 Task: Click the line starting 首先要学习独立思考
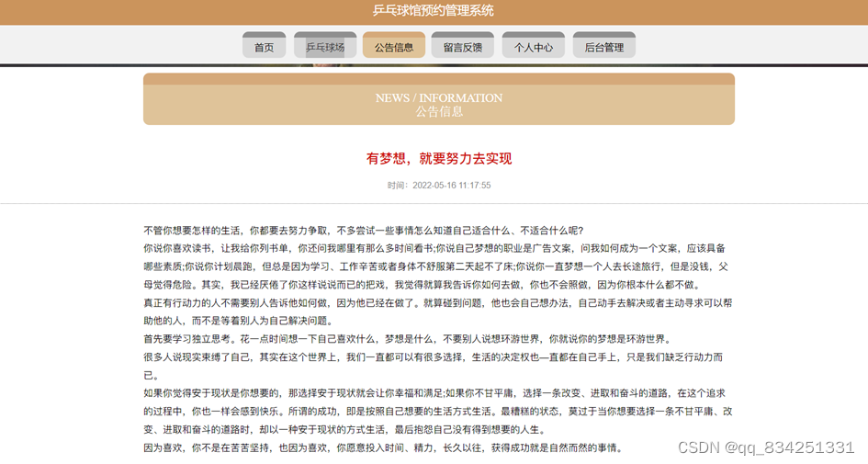tap(408, 339)
